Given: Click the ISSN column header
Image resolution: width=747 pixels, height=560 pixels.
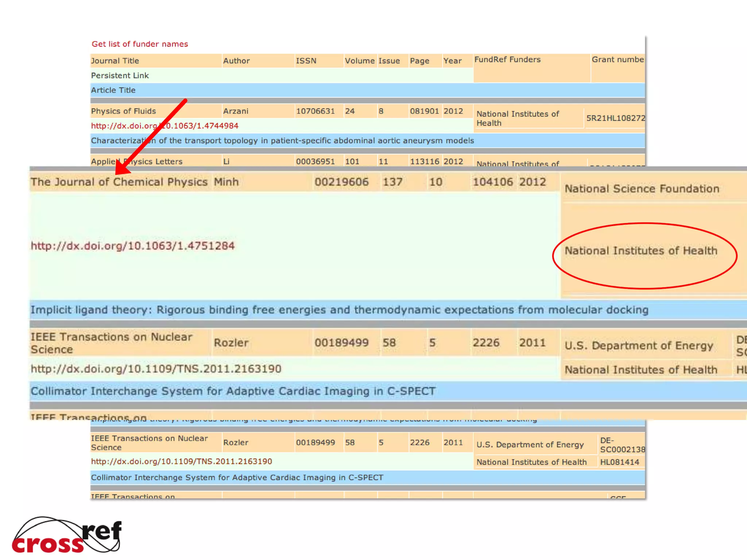Looking at the screenshot, I should point(306,61).
